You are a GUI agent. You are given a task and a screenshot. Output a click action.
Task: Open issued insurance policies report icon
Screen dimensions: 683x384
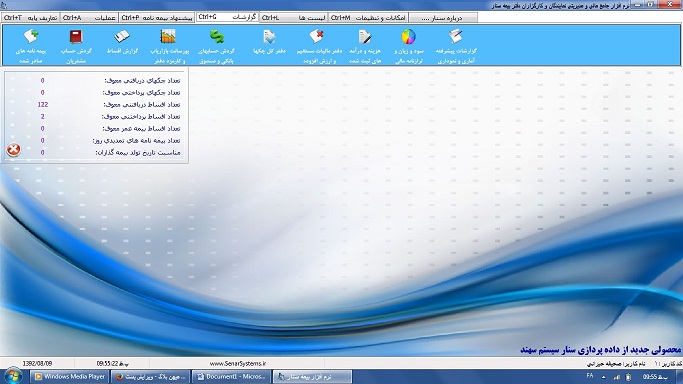pyautogui.click(x=31, y=37)
